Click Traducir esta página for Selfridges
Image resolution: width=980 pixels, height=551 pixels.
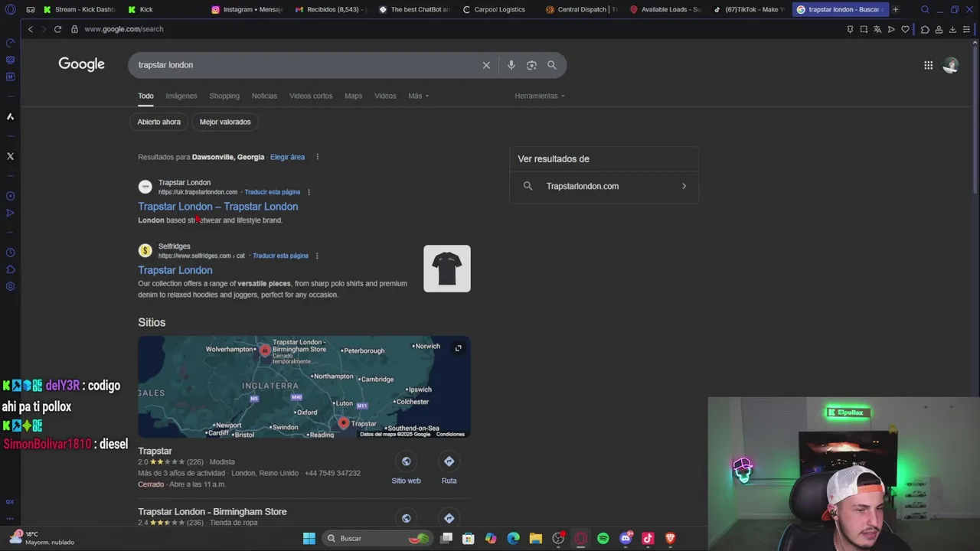coord(280,256)
